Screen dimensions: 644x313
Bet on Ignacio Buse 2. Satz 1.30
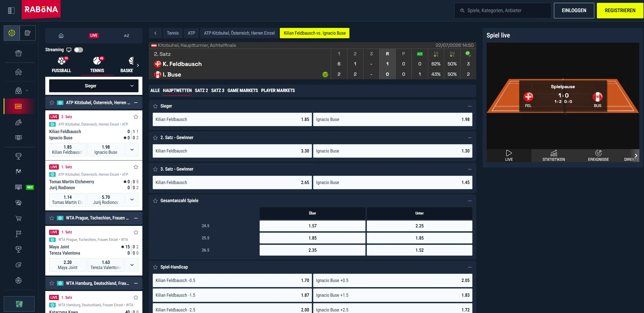tap(393, 151)
